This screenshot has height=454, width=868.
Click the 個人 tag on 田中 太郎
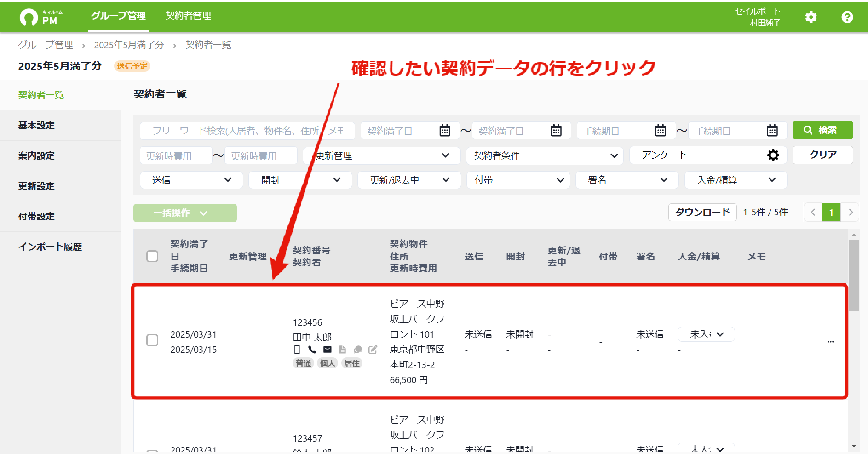coord(328,363)
